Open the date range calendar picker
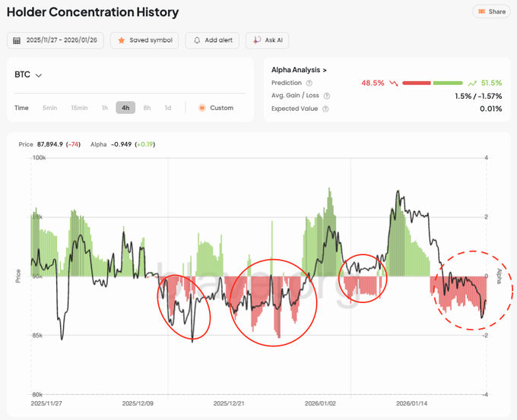The image size is (517, 420). [x=54, y=40]
